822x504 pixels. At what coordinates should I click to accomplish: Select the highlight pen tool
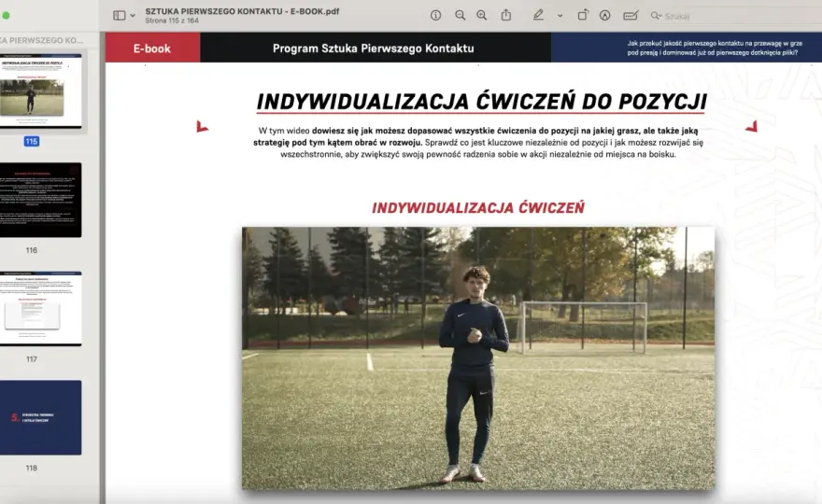click(x=538, y=15)
